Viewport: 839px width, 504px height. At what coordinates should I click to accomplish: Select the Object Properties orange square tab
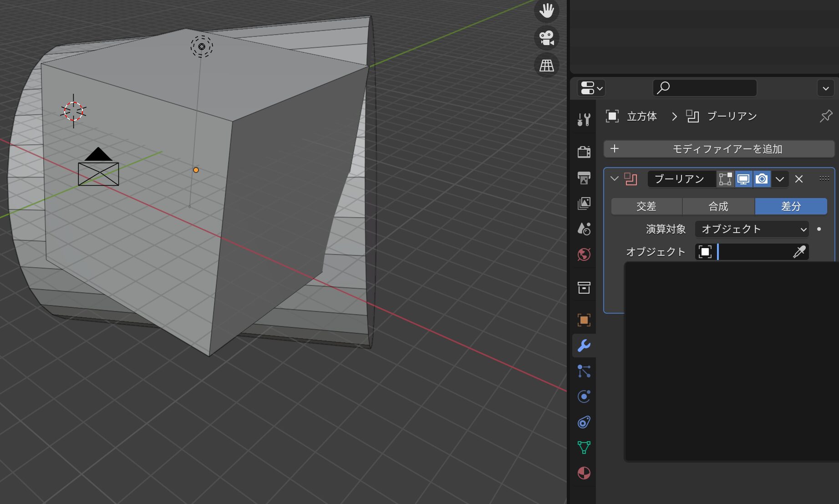click(x=584, y=320)
